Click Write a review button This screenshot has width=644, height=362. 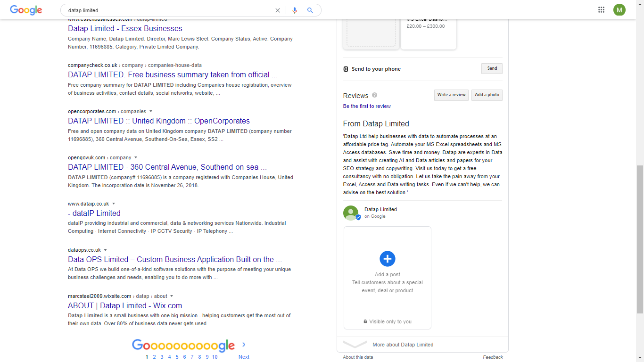click(x=451, y=95)
